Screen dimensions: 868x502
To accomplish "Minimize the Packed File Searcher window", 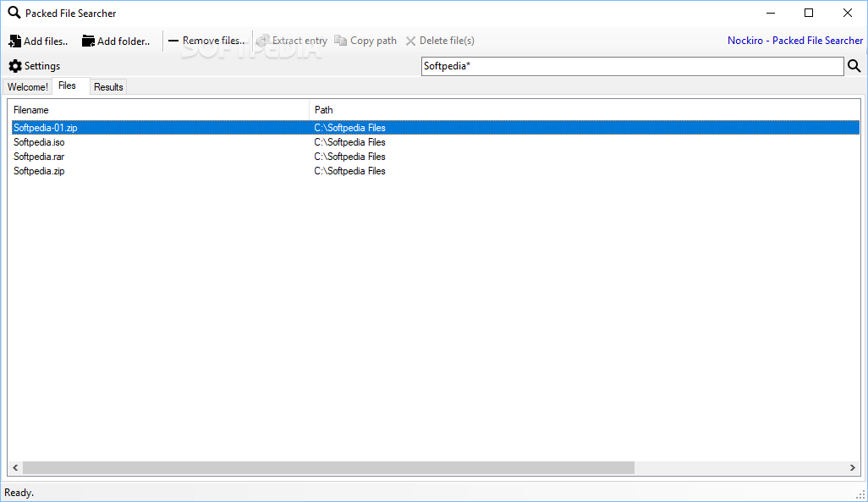I will 771,13.
